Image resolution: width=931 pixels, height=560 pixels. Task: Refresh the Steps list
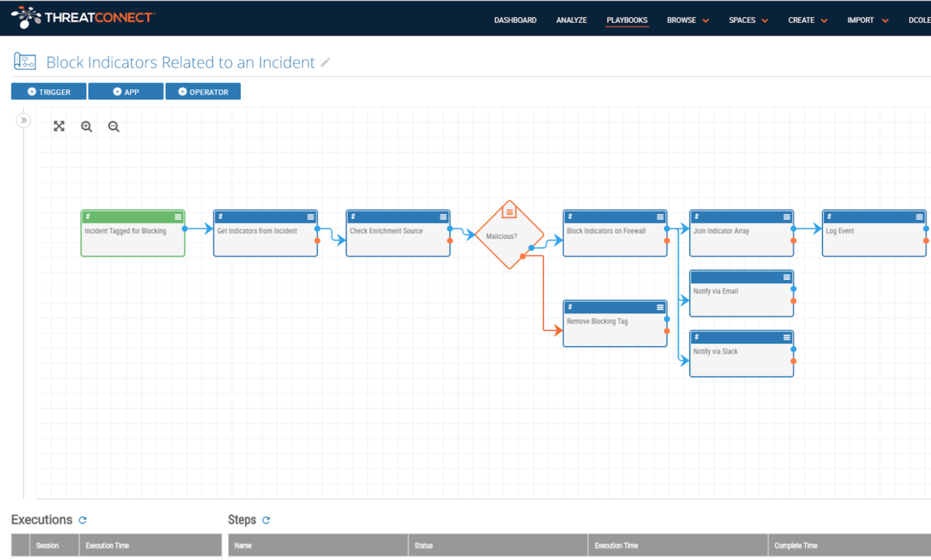[267, 520]
